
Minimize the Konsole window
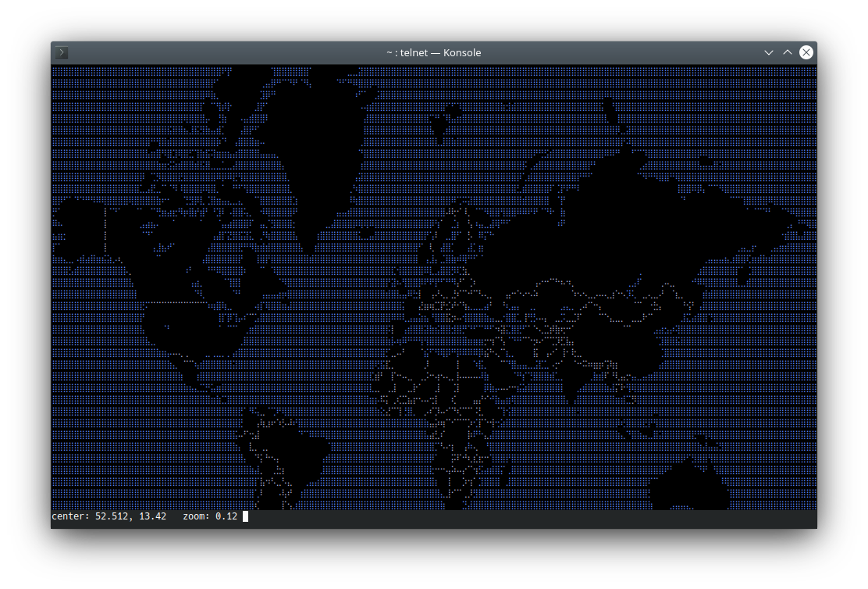click(769, 52)
